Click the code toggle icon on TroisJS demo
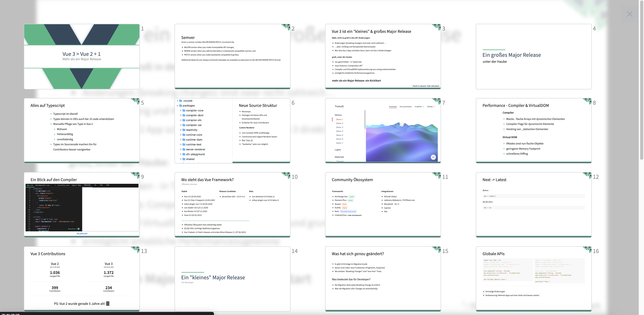 point(433,157)
